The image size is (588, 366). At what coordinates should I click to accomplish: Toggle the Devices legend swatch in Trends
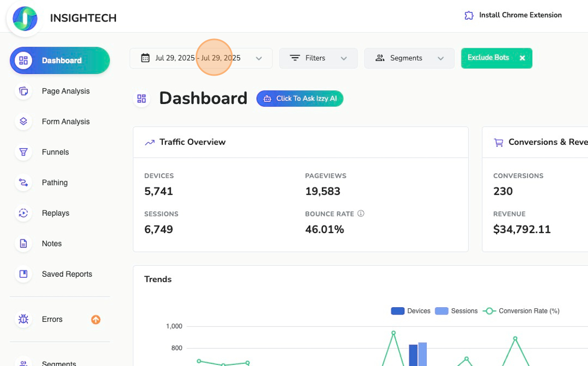397,311
